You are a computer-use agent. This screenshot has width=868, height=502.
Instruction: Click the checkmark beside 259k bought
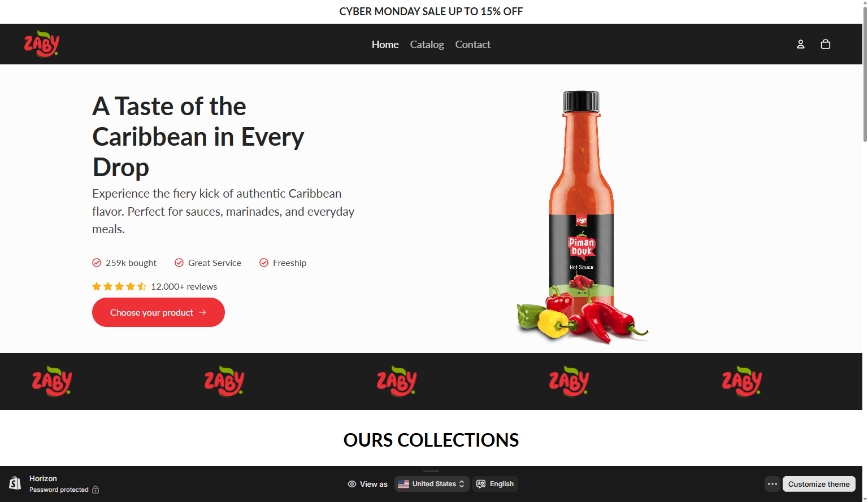[97, 263]
